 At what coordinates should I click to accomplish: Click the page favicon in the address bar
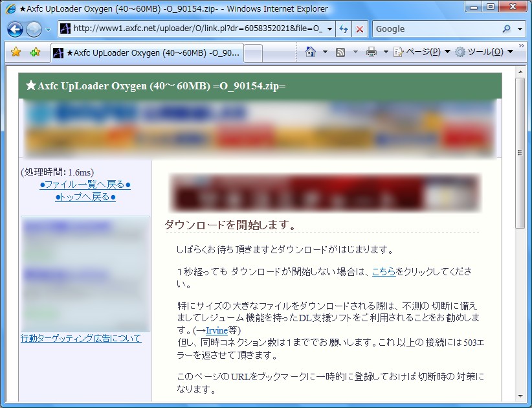pos(65,28)
